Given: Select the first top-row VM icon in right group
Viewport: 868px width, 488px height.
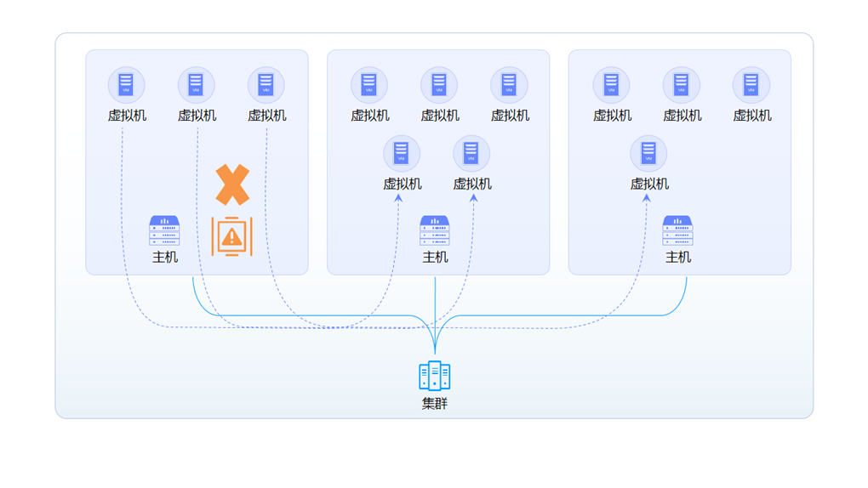Looking at the screenshot, I should point(612,85).
